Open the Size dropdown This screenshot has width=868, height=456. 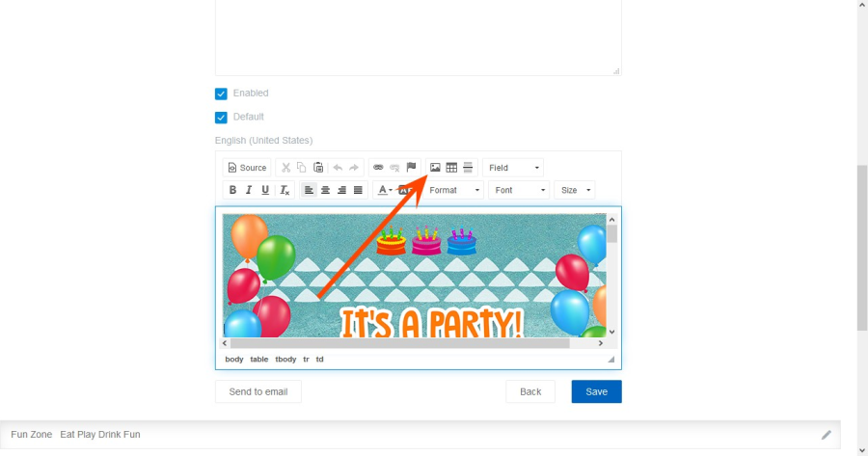(574, 191)
